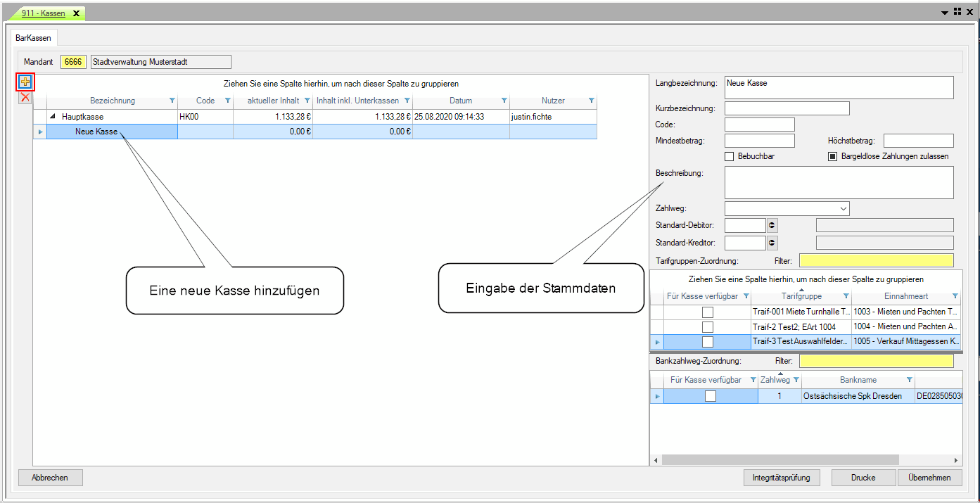Click the red X delete Kasse icon

[25, 98]
